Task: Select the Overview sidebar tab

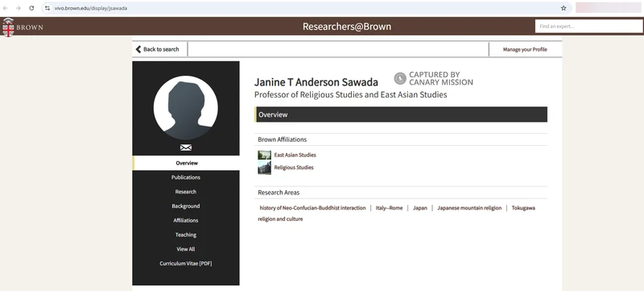Action: [186, 163]
